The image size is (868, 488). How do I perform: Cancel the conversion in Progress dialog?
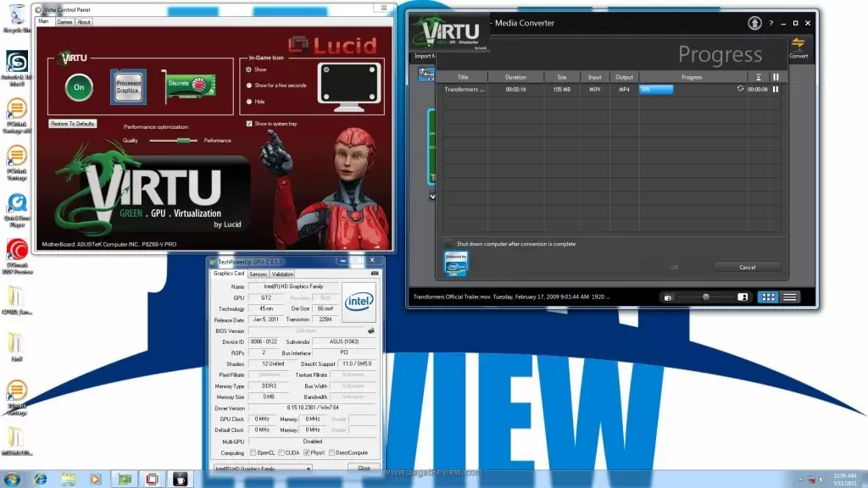click(x=747, y=267)
